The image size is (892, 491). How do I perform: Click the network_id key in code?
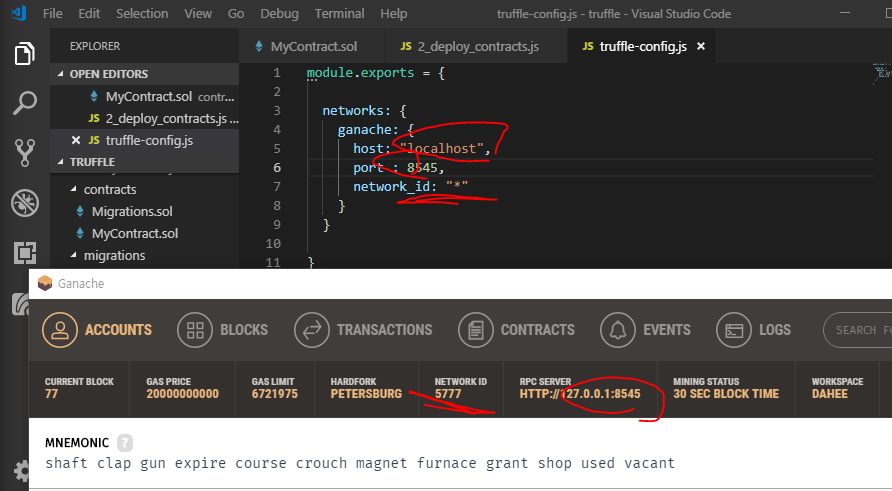tap(394, 187)
